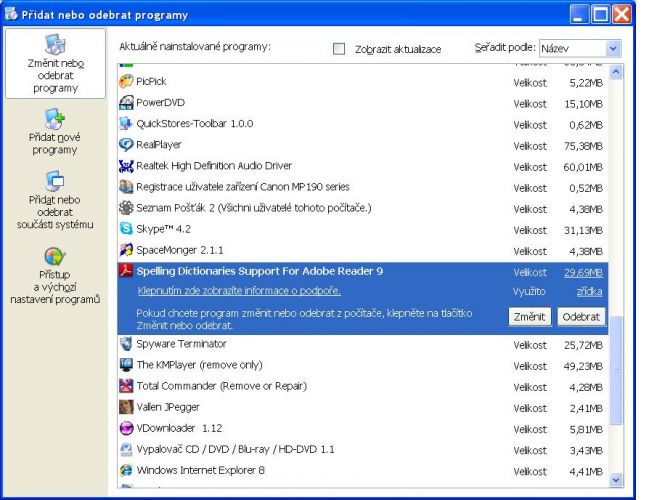This screenshot has height=500, width=665.
Task: Click the zřídka usage link
Action: (589, 291)
